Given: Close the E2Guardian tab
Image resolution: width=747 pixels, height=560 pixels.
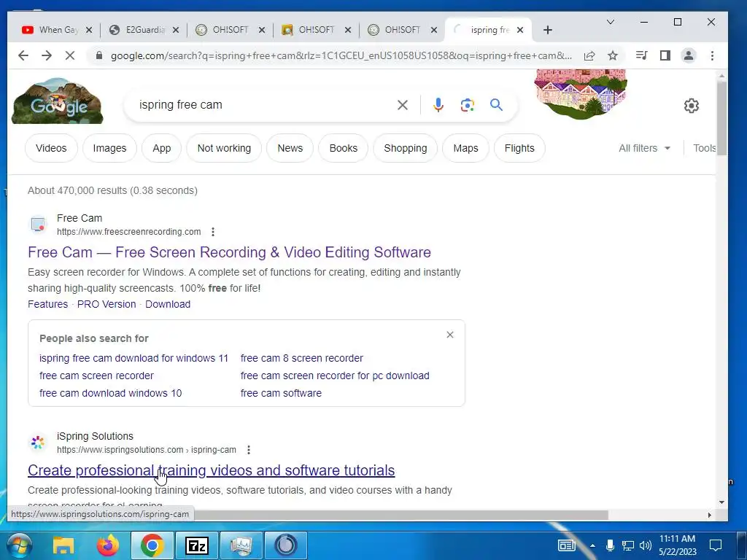Looking at the screenshot, I should (175, 30).
